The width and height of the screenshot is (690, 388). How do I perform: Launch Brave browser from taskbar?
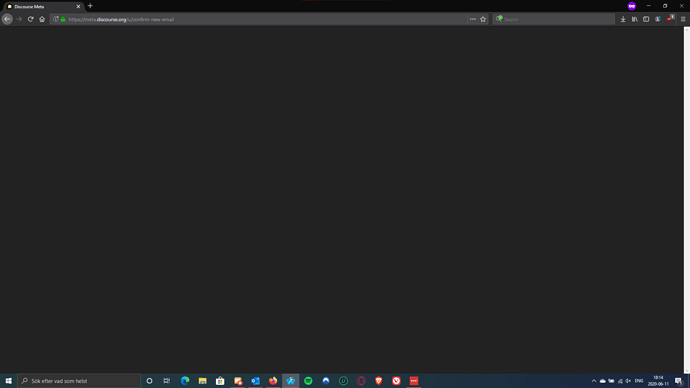pos(378,381)
